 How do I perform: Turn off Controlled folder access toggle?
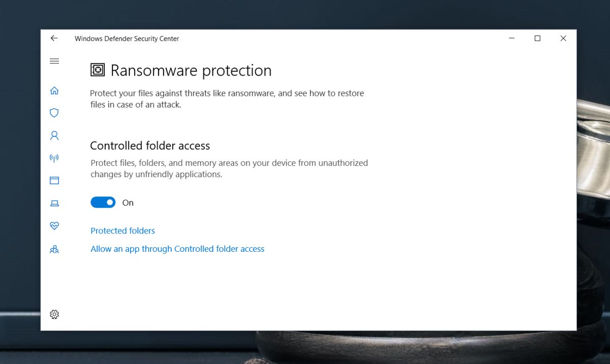tap(103, 203)
